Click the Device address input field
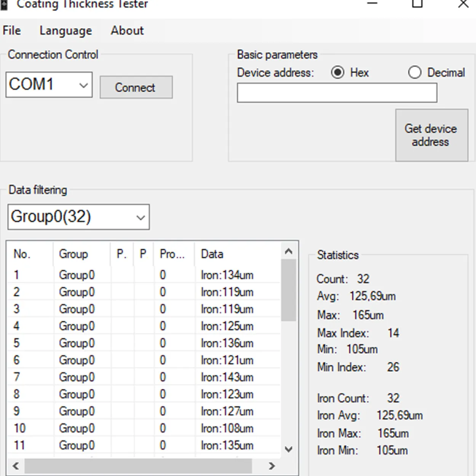 (337, 93)
